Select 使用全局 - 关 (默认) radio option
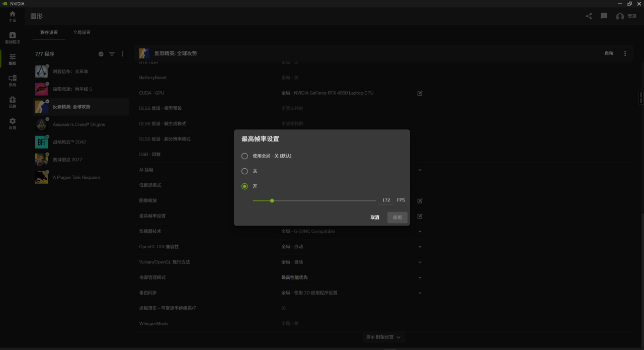 pos(245,156)
